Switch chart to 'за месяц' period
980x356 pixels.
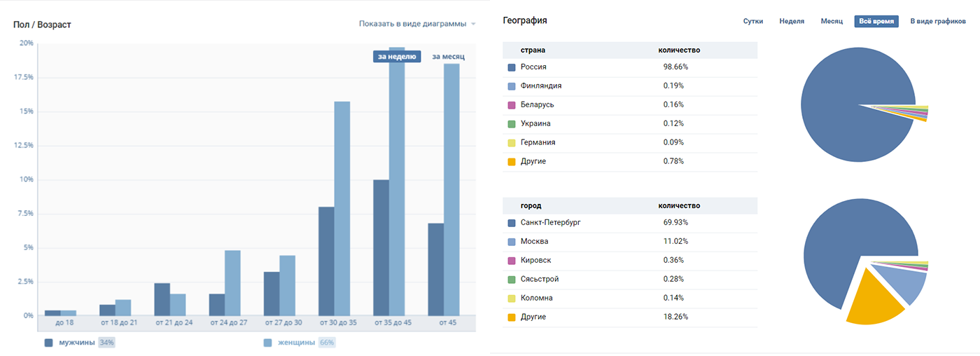[x=448, y=57]
